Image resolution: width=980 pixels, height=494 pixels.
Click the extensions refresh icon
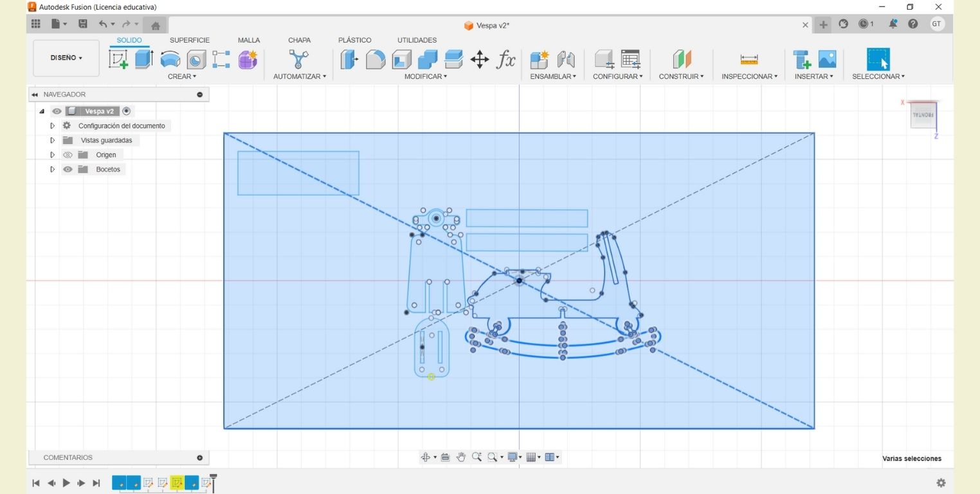click(844, 24)
